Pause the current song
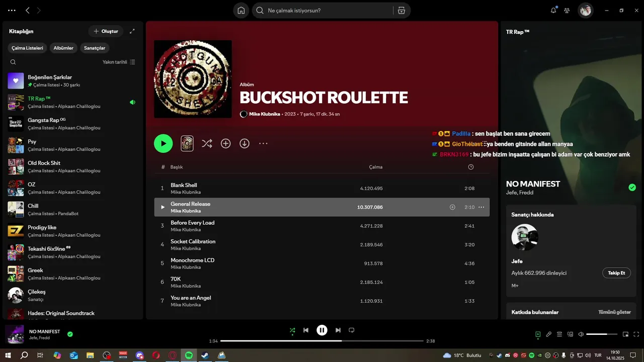Screen dimensions: 644x362 [x=322, y=330]
